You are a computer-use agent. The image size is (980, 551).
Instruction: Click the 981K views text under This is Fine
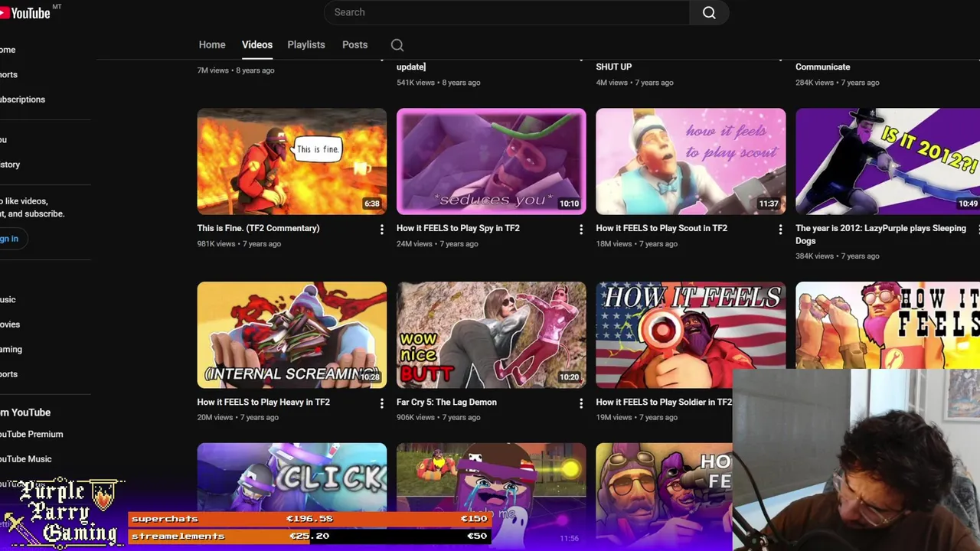[x=216, y=243]
